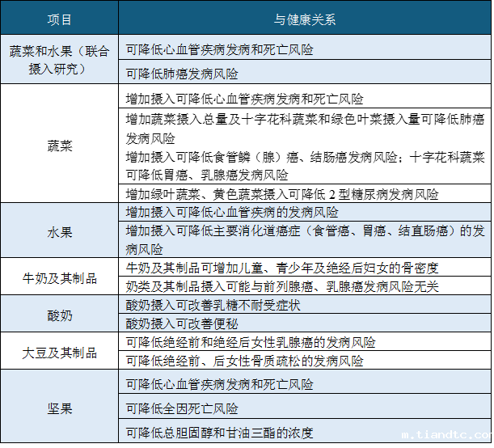Select the 蔬菜 category cell
This screenshot has height=448, width=494.
pyautogui.click(x=61, y=146)
